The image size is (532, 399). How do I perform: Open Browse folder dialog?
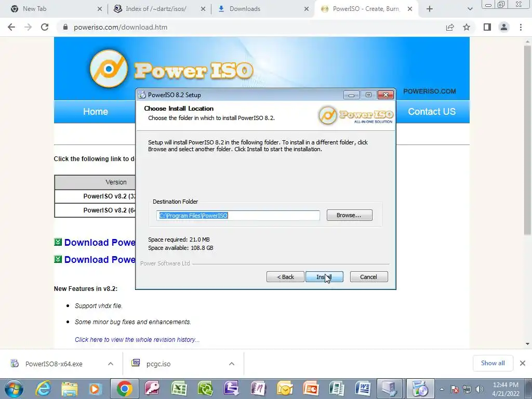(349, 215)
